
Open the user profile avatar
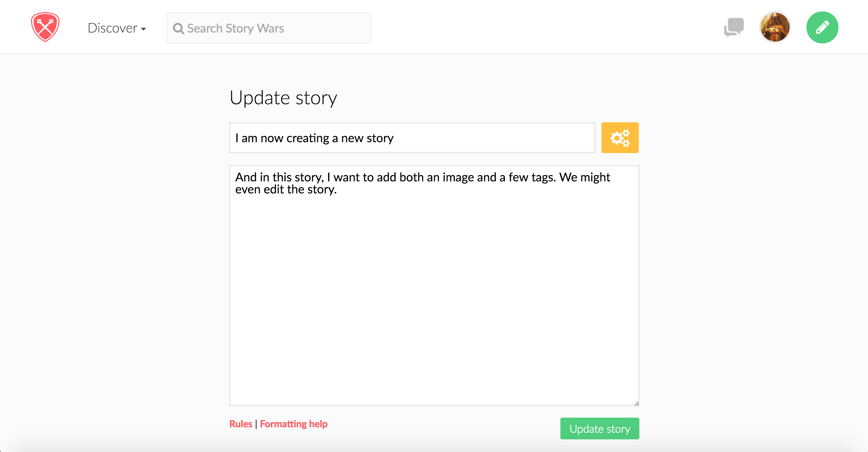tap(775, 27)
